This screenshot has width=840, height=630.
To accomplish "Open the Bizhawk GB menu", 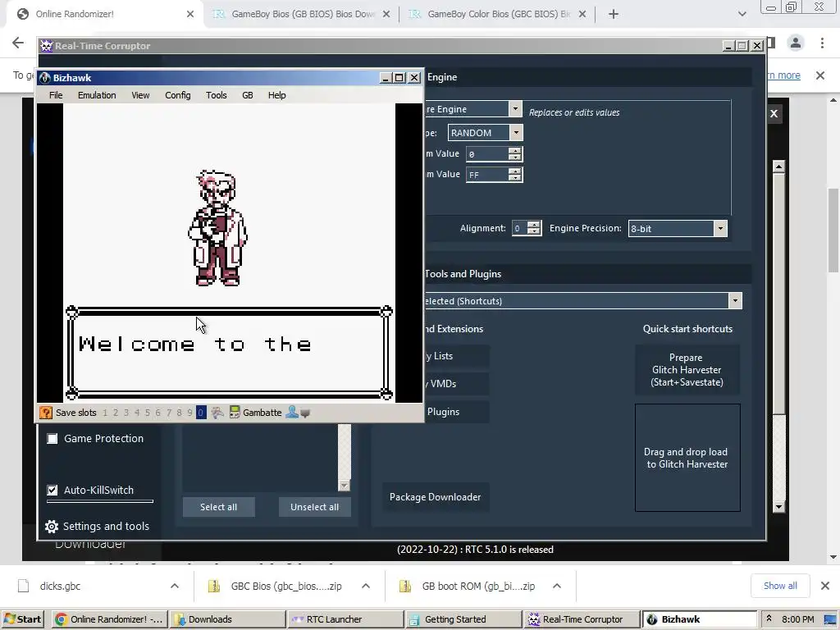I will 247,95.
